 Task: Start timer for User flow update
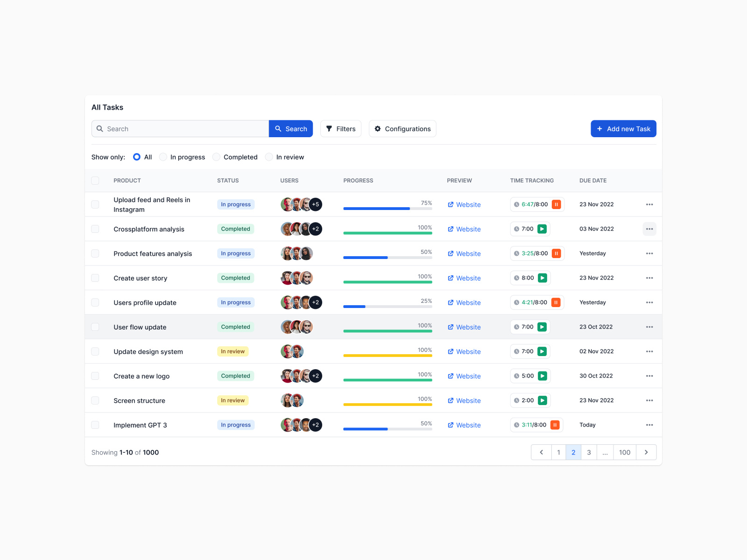(x=542, y=327)
